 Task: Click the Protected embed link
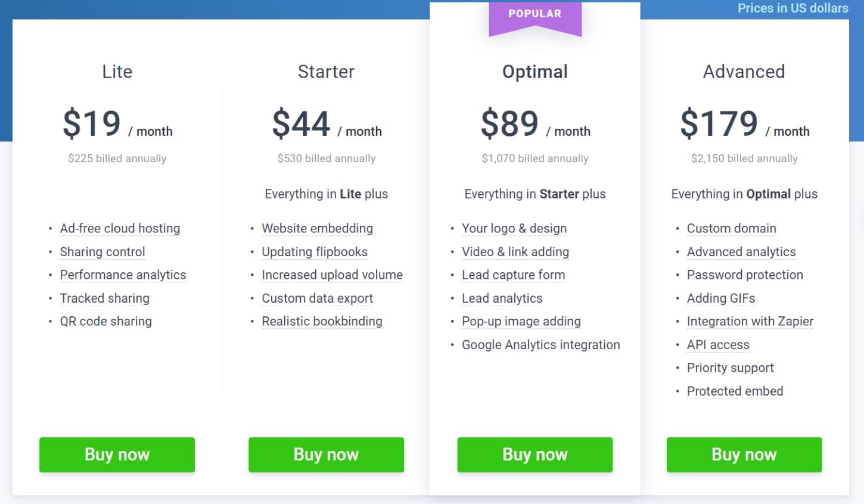[x=735, y=391]
